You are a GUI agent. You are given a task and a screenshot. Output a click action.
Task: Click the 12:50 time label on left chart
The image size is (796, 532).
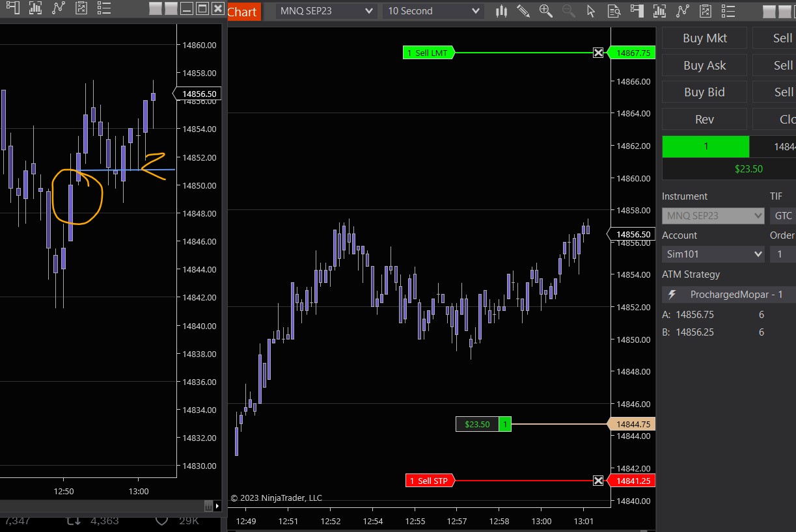click(64, 492)
